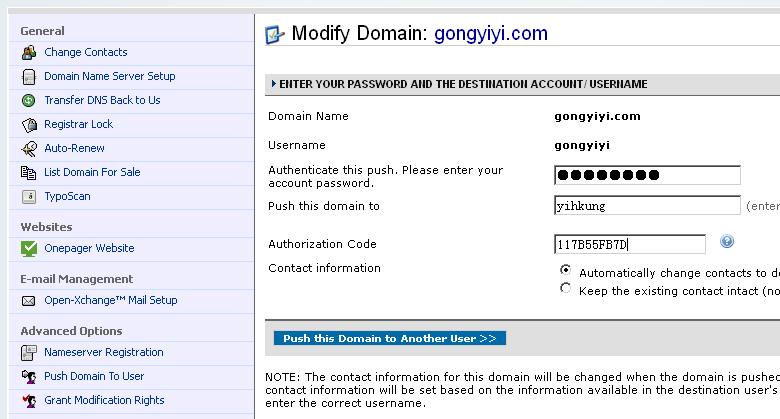This screenshot has height=419, width=780.
Task: Click the green Transfer DNS icon
Action: 29,101
